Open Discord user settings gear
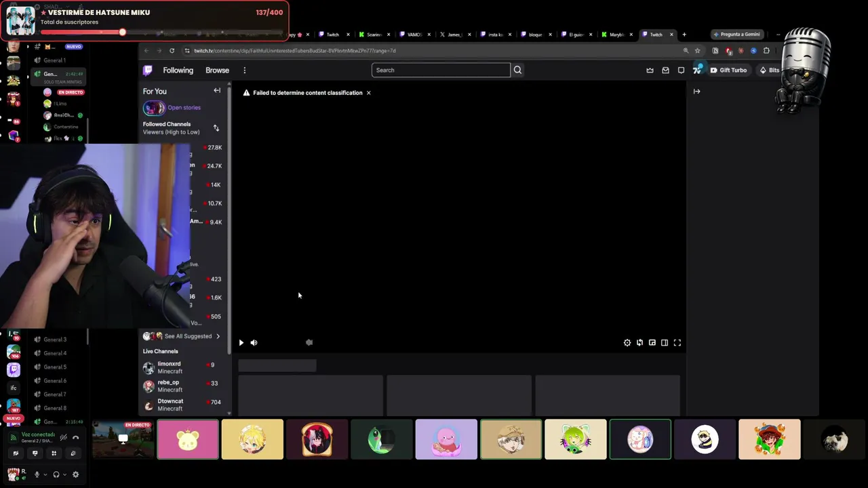This screenshot has width=868, height=488. pos(75,474)
